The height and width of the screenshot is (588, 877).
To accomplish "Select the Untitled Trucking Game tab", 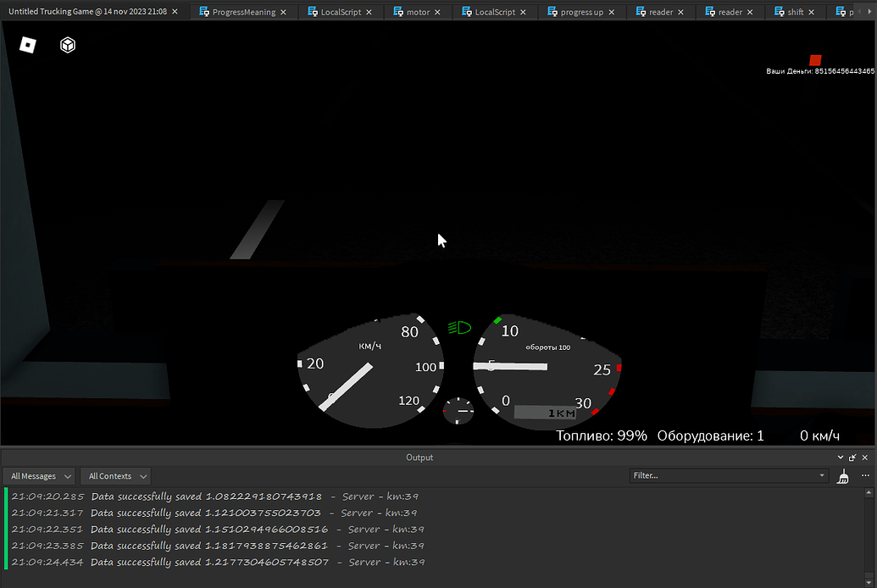I will click(x=87, y=12).
